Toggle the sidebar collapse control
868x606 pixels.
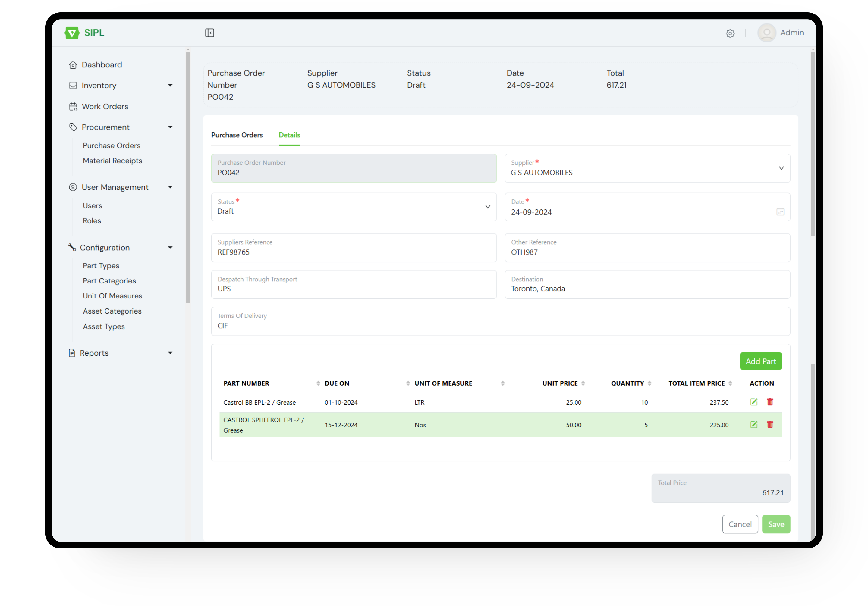[x=209, y=33]
